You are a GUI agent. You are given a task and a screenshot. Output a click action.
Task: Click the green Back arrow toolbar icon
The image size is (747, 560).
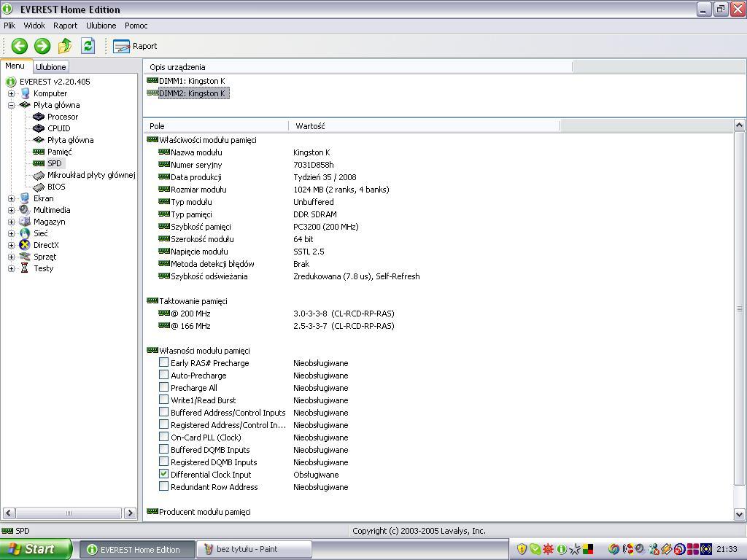point(20,46)
